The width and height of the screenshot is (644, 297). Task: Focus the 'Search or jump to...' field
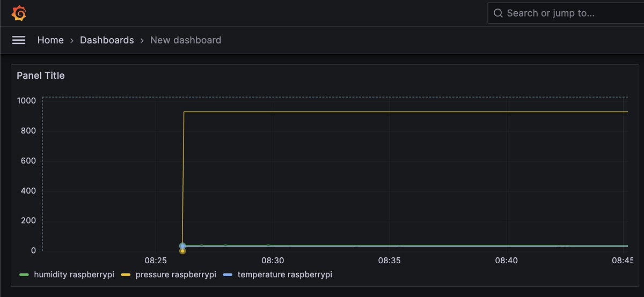tap(566, 13)
